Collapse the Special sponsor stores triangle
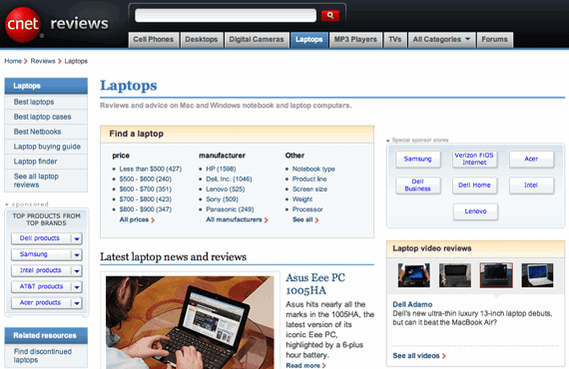Image resolution: width=569 pixels, height=369 pixels. [388, 140]
